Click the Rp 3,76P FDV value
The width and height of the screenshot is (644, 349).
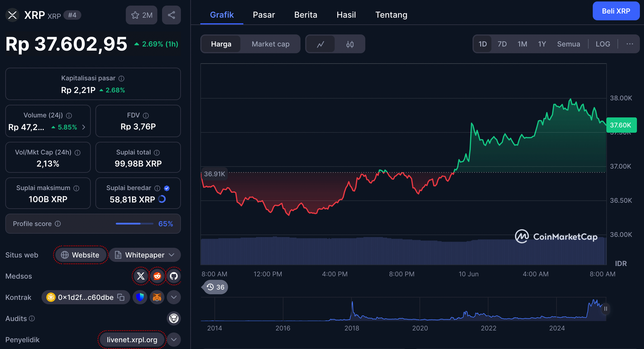(x=138, y=127)
